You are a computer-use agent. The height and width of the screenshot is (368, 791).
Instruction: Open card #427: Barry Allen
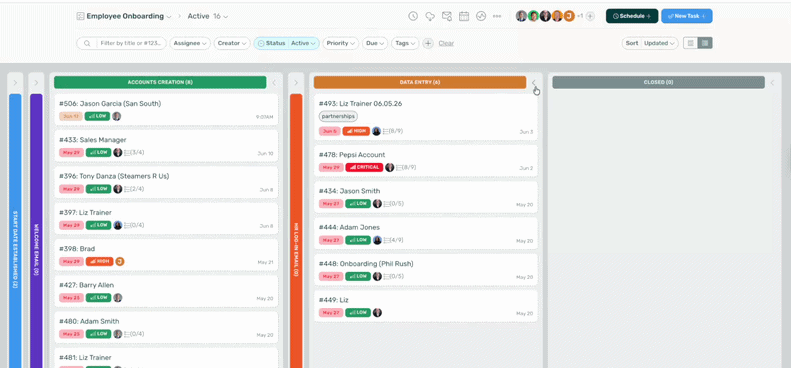(166, 291)
